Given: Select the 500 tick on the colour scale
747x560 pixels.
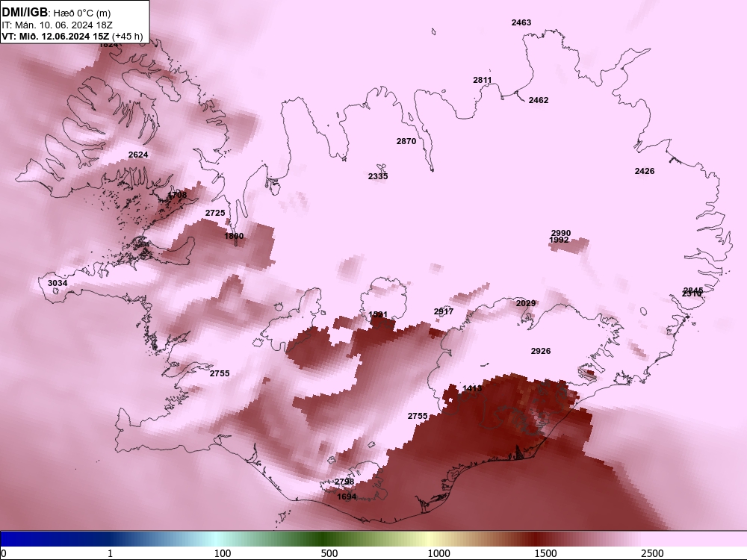Looking at the screenshot, I should pos(329,553).
